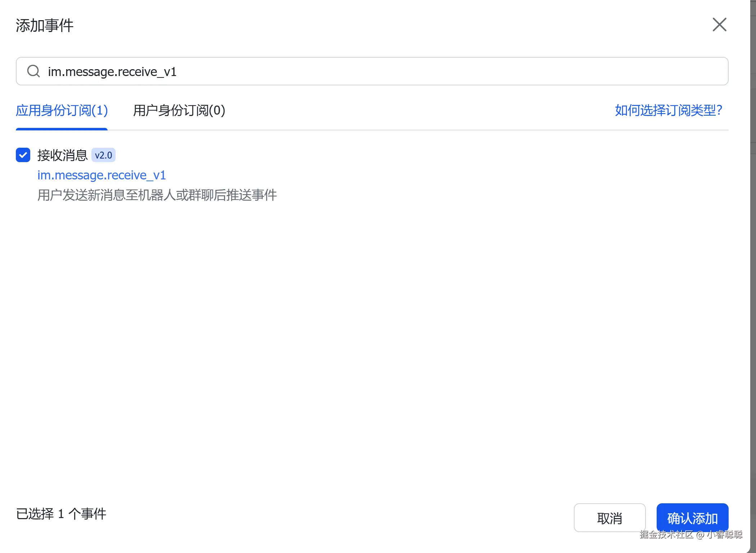
Task: Click the blue underline beneath 应用身份订阅
Action: pyautogui.click(x=62, y=129)
